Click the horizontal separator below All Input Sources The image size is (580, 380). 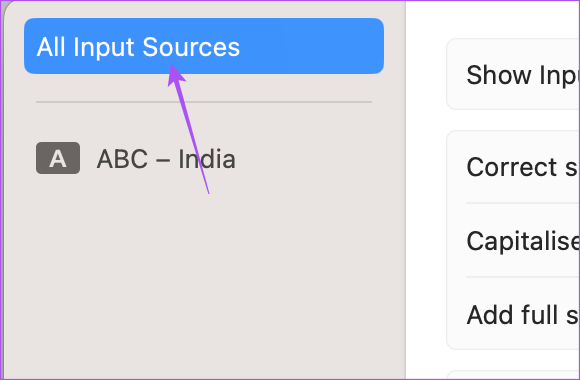(x=204, y=102)
